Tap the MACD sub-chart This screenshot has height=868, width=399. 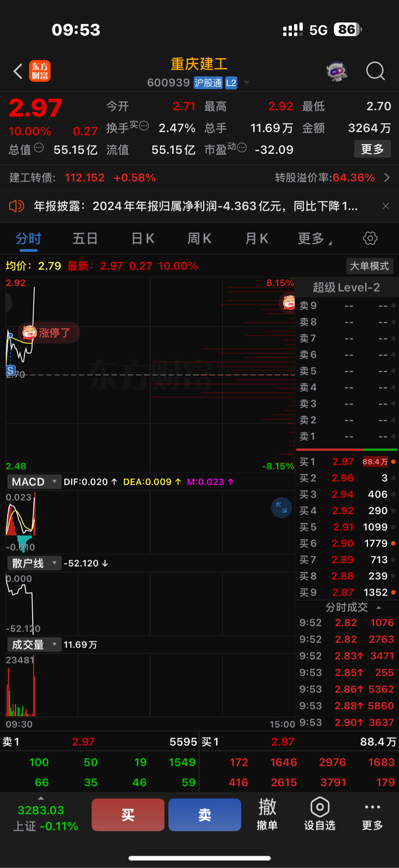point(150,522)
